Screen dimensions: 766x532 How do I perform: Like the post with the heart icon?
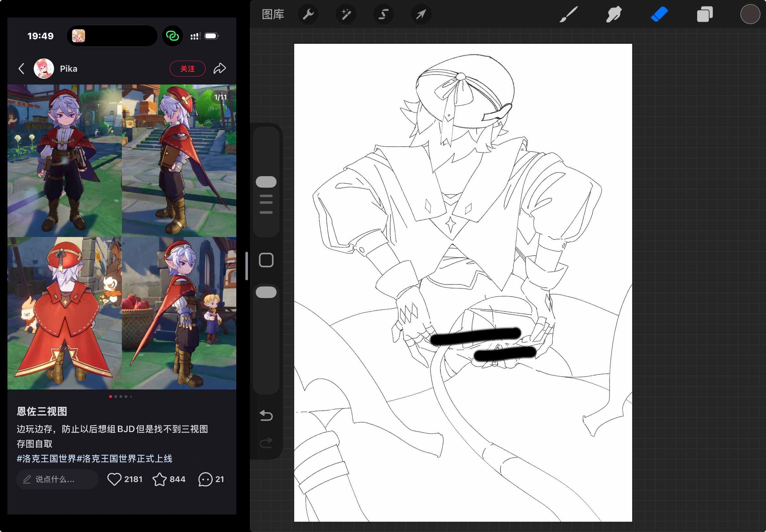tap(114, 479)
